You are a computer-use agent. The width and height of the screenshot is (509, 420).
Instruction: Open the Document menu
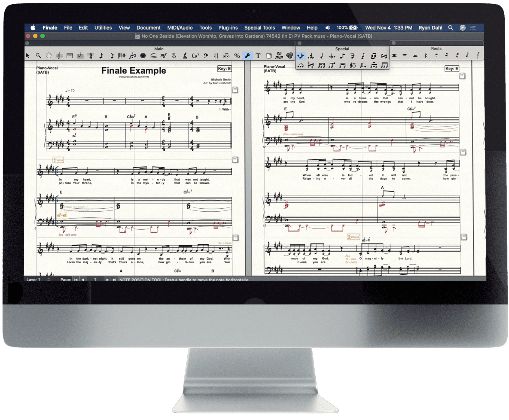coord(148,28)
